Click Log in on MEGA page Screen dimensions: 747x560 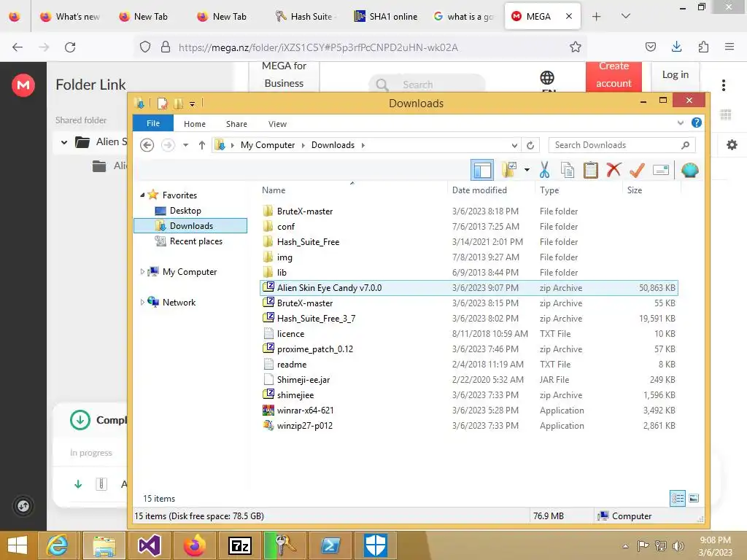675,75
